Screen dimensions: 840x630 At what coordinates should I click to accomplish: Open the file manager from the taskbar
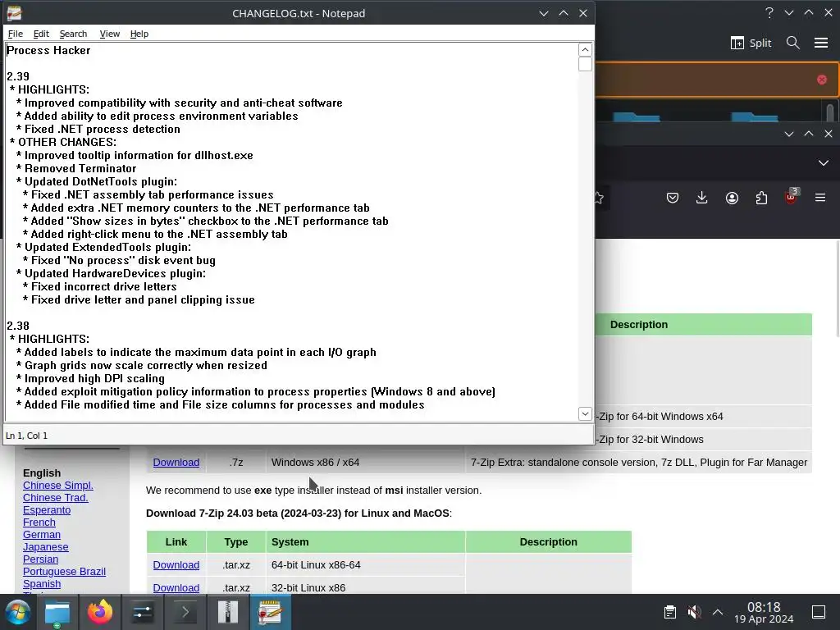click(x=57, y=612)
